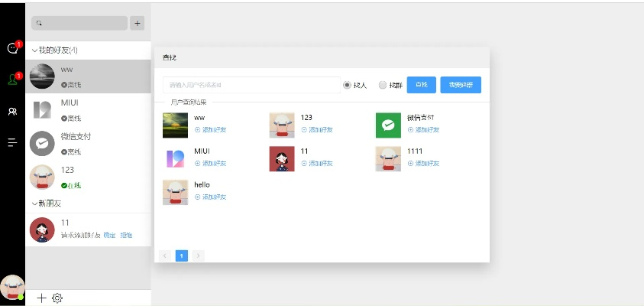The image size is (644, 306).
Task: Click the 123 avatar in search results
Action: click(282, 125)
